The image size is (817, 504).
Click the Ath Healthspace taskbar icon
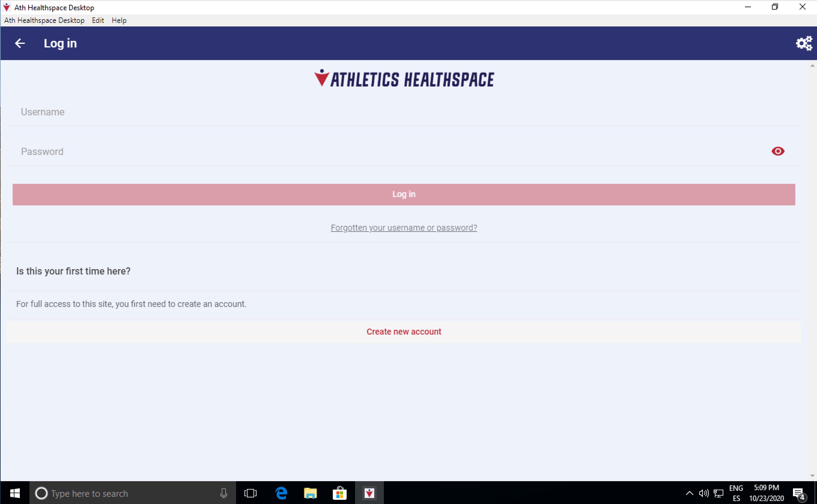click(x=369, y=493)
